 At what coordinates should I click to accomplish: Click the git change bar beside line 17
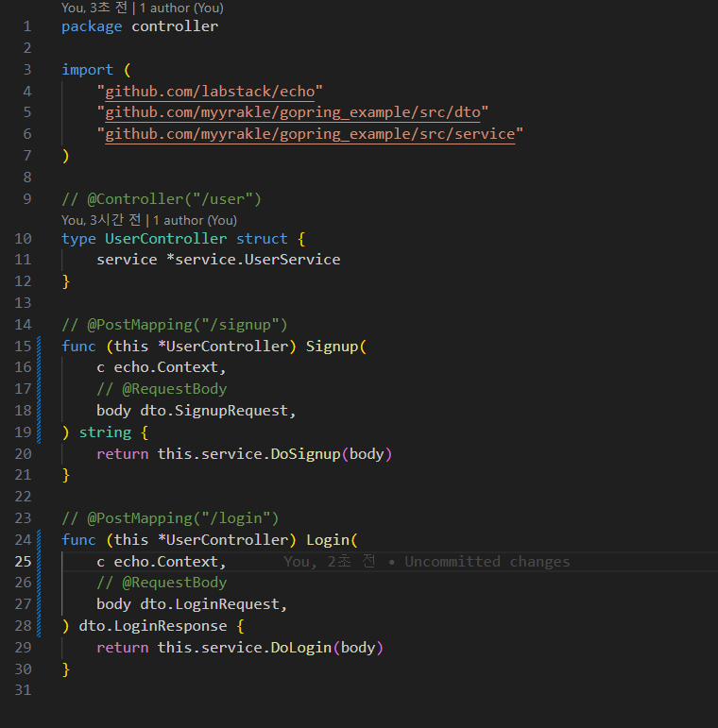click(40, 389)
